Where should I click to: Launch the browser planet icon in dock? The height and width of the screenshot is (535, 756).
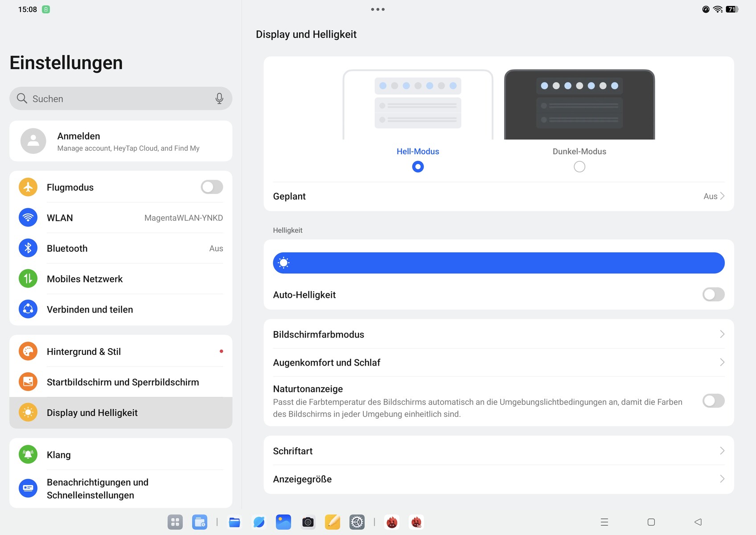click(259, 522)
